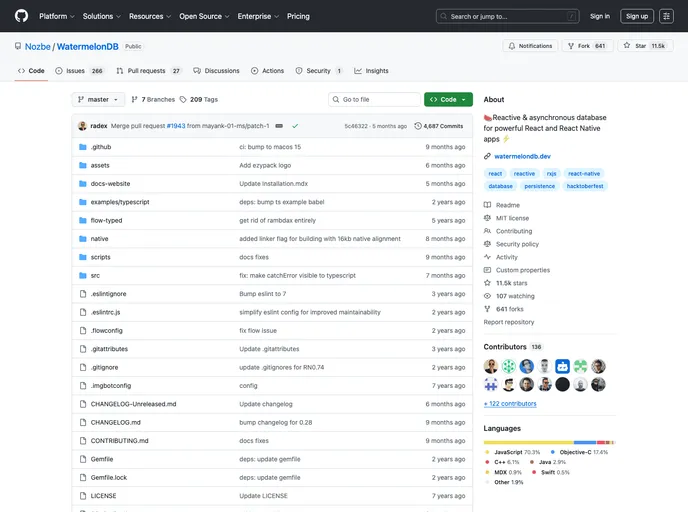Click the languages color bar
The image size is (688, 512).
point(549,442)
